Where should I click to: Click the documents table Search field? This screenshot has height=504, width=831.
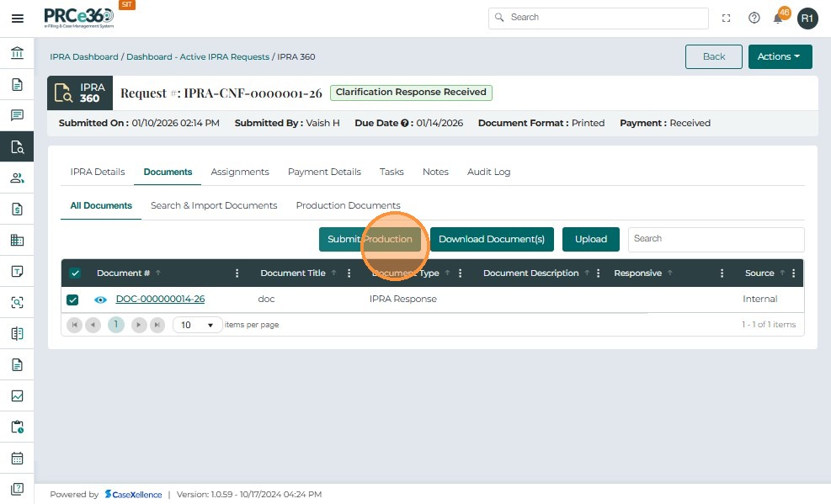716,239
